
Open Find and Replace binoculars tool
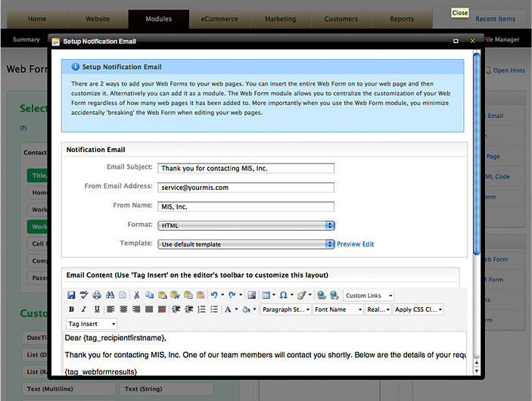[x=110, y=295]
